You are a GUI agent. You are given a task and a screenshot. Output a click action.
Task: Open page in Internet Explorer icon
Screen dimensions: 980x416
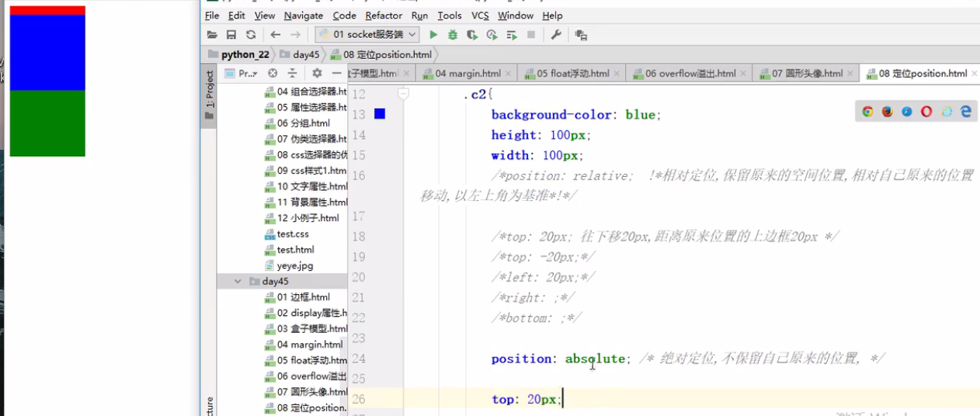tap(947, 112)
